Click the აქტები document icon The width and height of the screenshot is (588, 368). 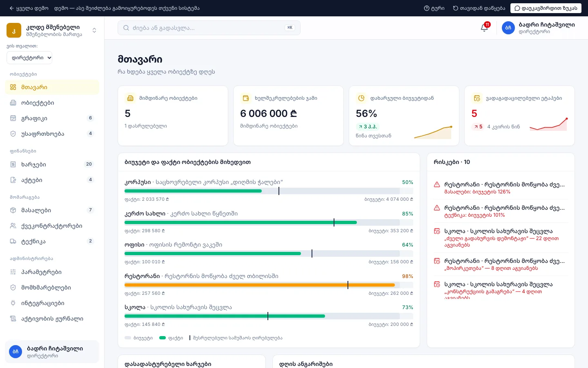pos(13,180)
